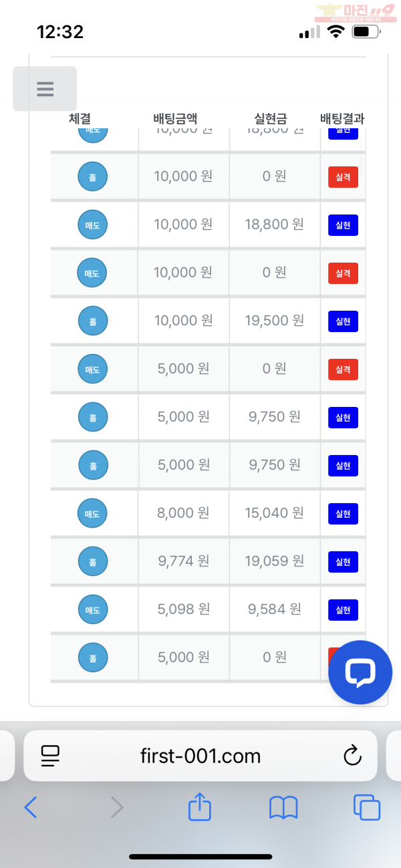The height and width of the screenshot is (868, 401).
Task: Navigate back with the back arrow
Action: (31, 807)
